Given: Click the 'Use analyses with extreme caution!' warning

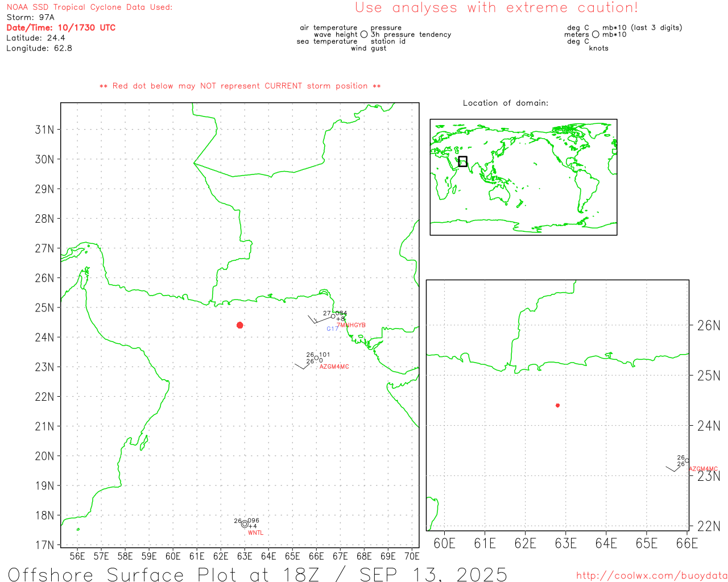Looking at the screenshot, I should (497, 8).
